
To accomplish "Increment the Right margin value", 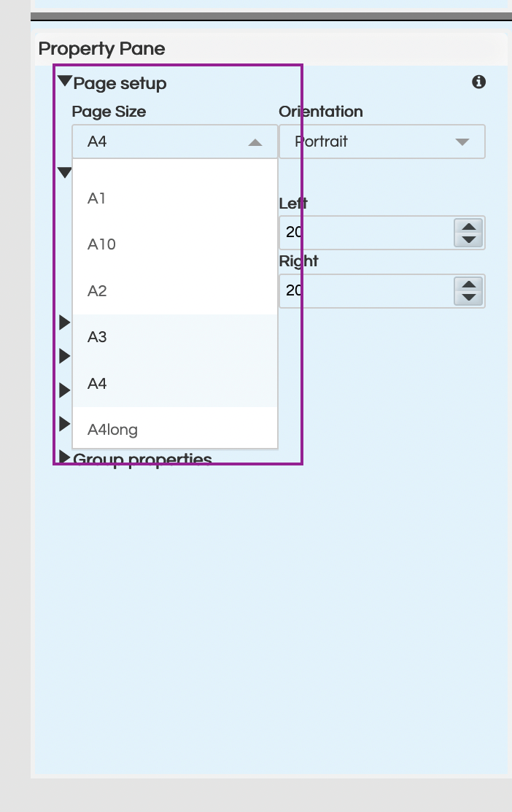I will 469,285.
